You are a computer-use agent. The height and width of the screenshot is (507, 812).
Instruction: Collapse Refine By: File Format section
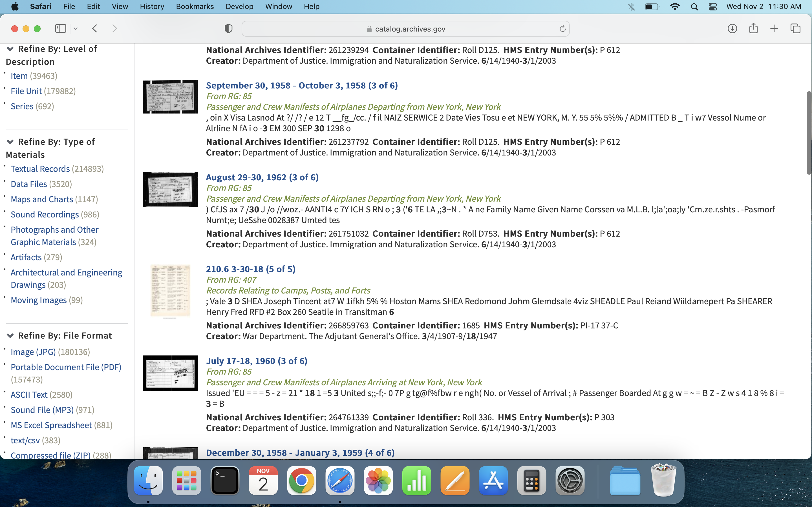point(10,336)
